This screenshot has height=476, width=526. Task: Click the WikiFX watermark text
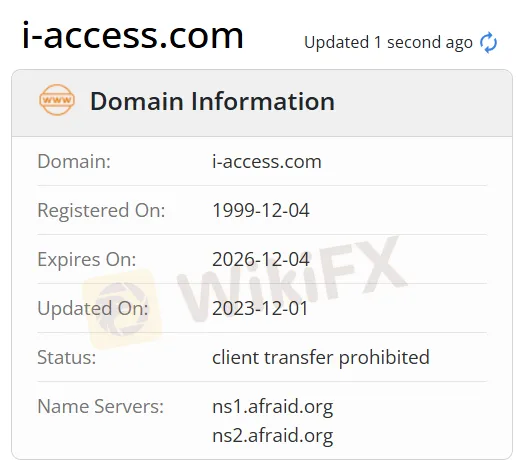click(292, 278)
